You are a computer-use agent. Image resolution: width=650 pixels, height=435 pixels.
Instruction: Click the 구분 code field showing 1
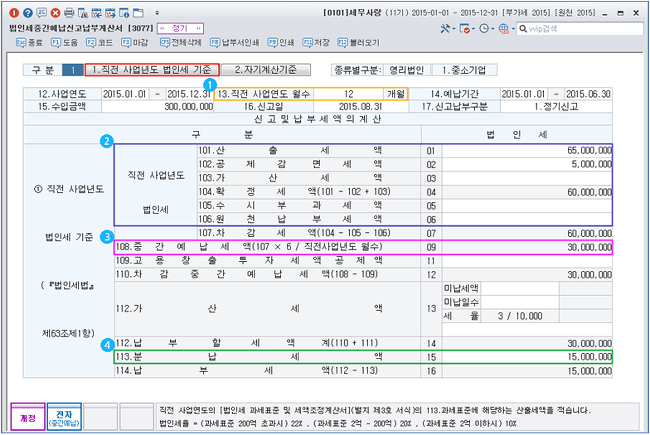click(x=73, y=70)
